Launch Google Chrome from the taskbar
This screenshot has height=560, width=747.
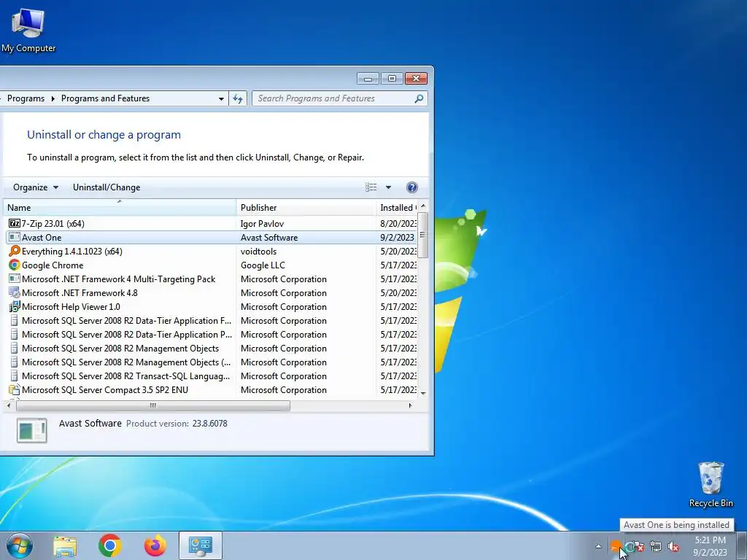110,545
